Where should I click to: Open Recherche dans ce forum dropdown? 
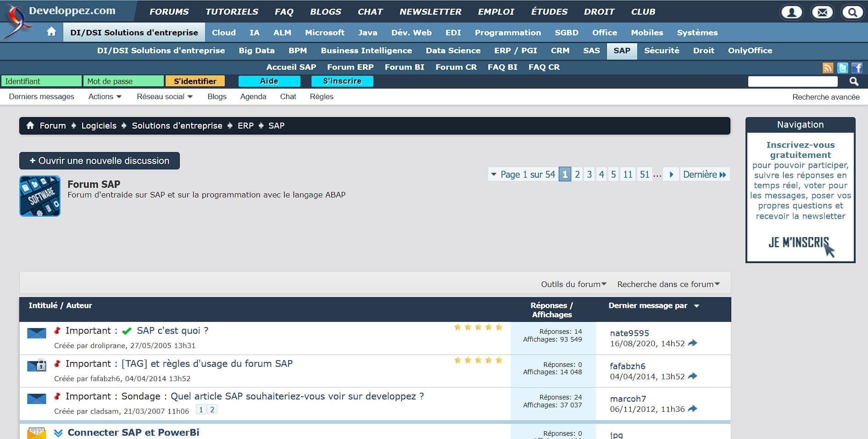tap(668, 284)
